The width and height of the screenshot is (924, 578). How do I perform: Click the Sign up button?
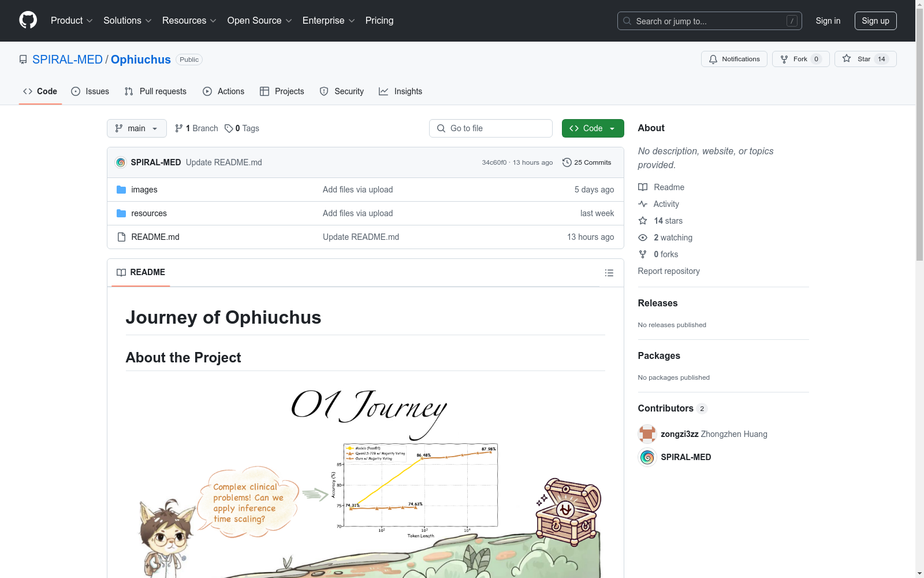click(875, 21)
